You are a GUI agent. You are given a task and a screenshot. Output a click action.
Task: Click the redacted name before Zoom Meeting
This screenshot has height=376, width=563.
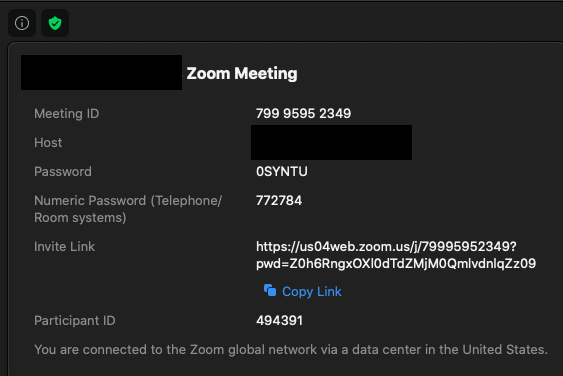[x=102, y=73]
